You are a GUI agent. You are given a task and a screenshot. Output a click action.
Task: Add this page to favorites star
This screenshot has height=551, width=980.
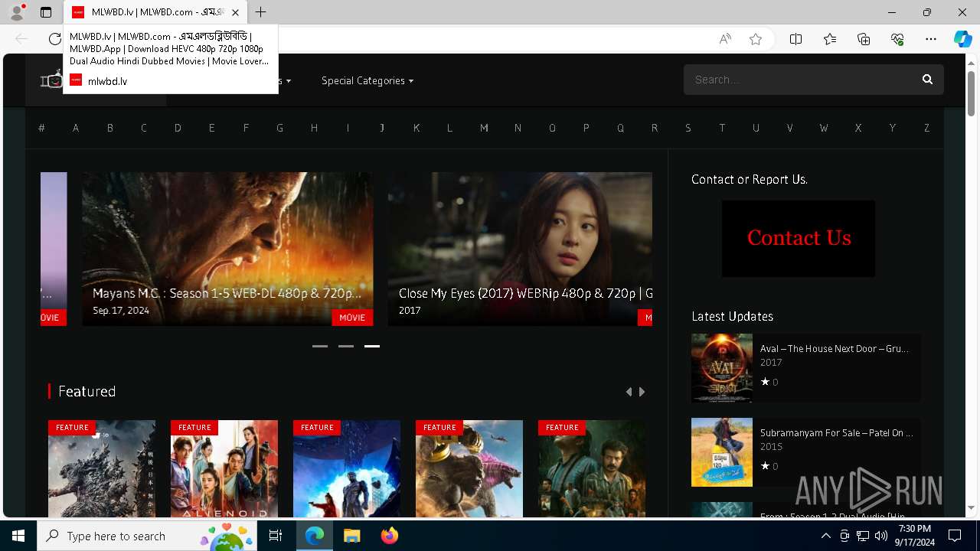coord(756,39)
